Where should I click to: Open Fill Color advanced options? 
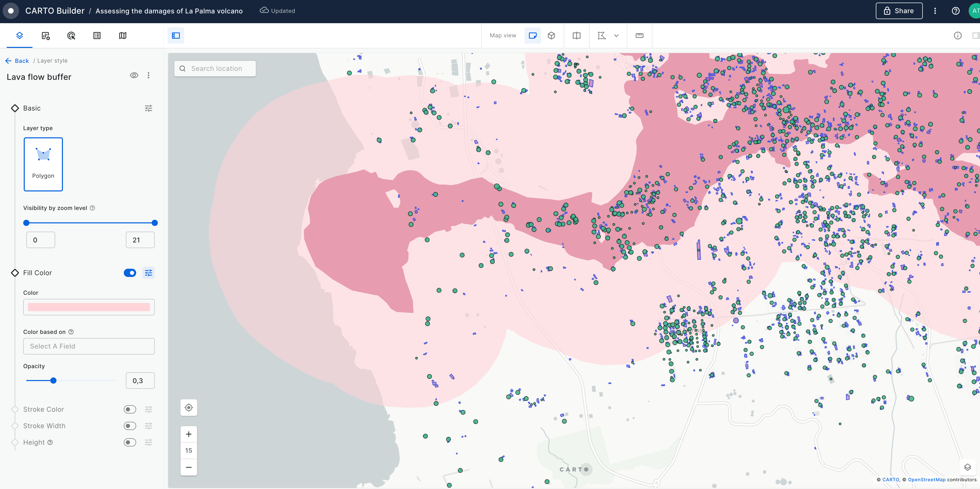click(148, 273)
